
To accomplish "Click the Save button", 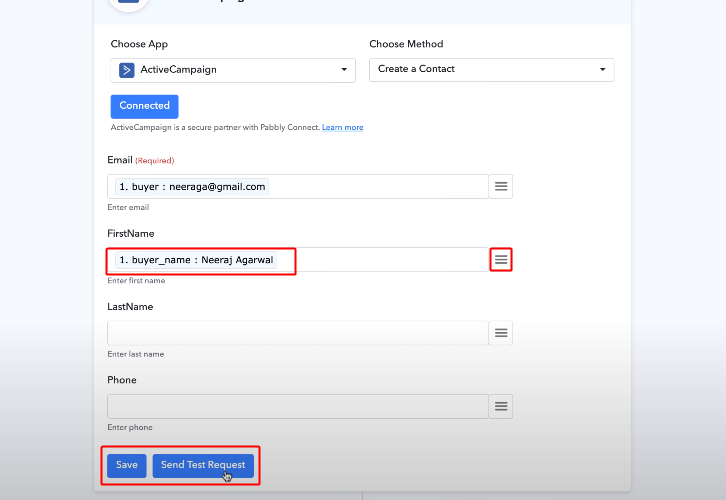I will point(127,465).
